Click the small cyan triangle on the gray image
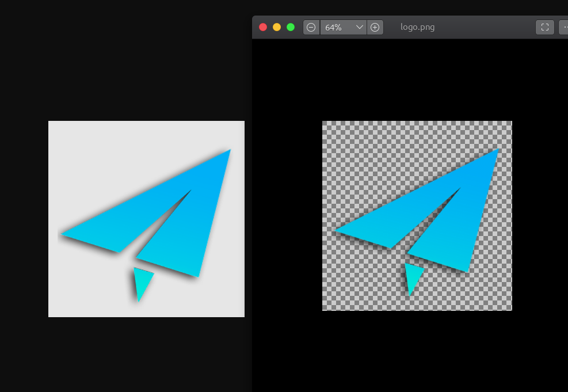The width and height of the screenshot is (568, 392). pos(142,281)
